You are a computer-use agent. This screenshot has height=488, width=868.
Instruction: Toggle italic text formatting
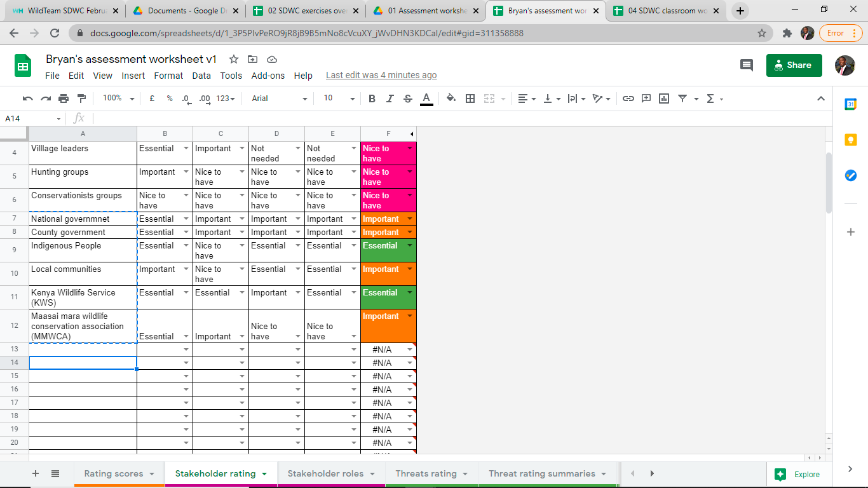[390, 98]
